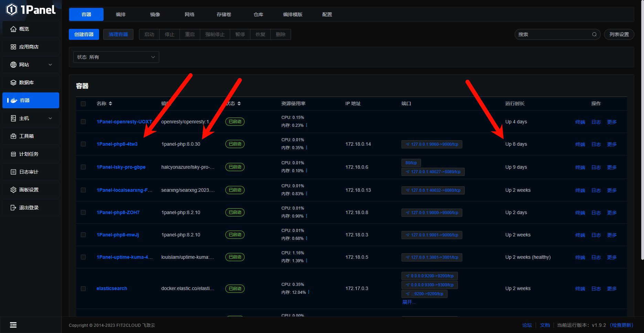The width and height of the screenshot is (644, 333).
Task: Open 日志 for 1Panel-lsky-pro-gbpe row
Action: point(596,167)
